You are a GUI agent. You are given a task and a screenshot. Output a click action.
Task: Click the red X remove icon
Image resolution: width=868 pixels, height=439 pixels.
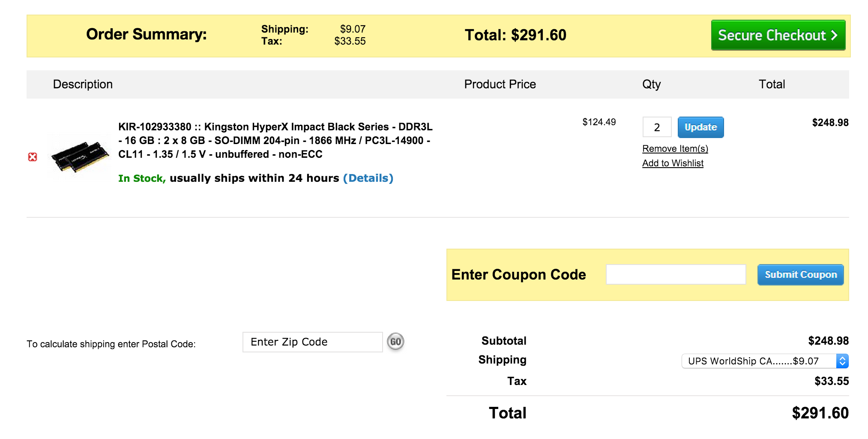point(33,157)
